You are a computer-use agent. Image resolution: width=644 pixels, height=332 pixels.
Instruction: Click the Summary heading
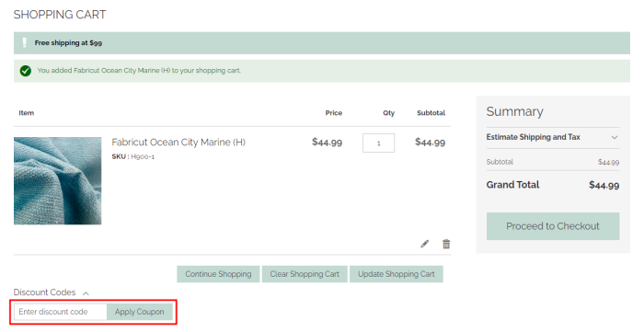[x=514, y=111]
